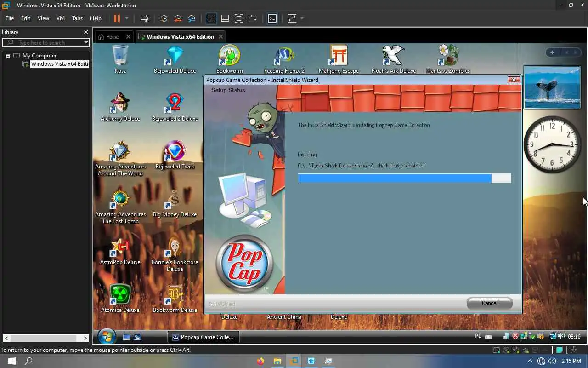Close the Home tab
Viewport: 588px width, 368px height.
click(128, 37)
